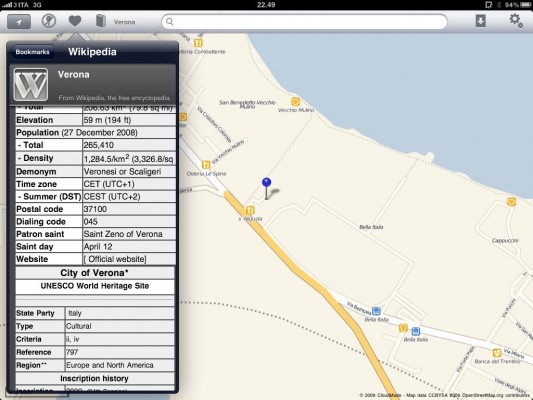
Task: Click the Cappuccini map label
Action: tap(505, 241)
